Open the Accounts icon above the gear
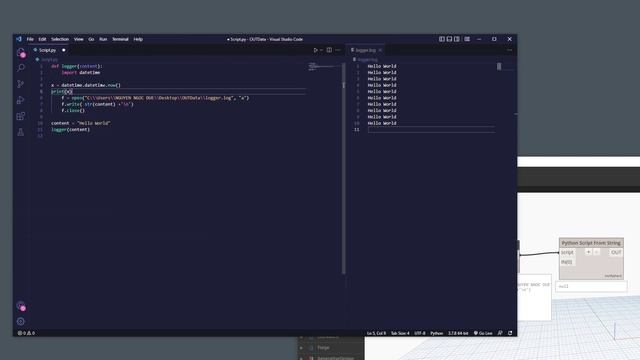The width and height of the screenshot is (640, 360). tap(21, 306)
